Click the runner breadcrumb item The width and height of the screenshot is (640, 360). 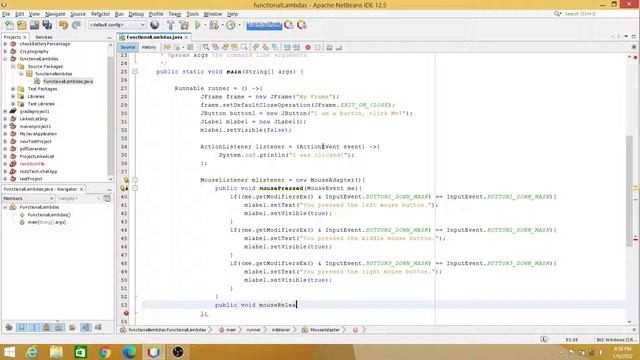pos(253,330)
